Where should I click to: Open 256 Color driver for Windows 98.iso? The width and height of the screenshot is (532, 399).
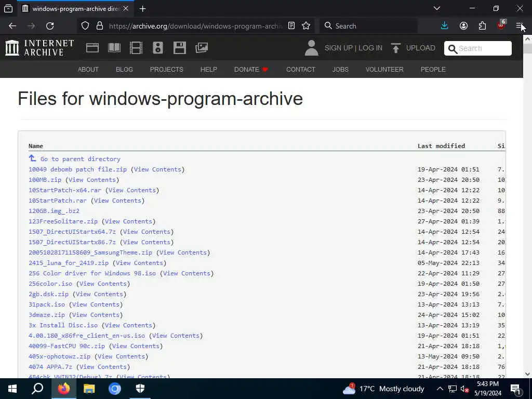[92, 273]
